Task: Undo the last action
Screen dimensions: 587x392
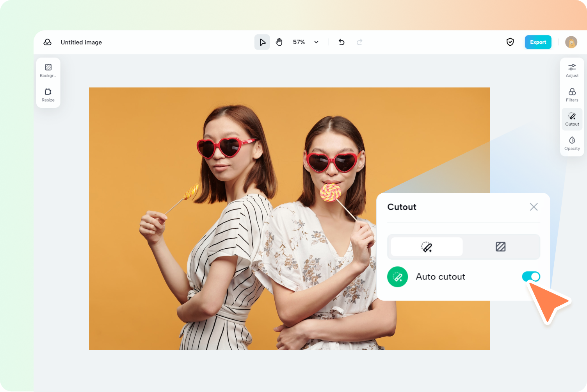Action: pyautogui.click(x=341, y=42)
